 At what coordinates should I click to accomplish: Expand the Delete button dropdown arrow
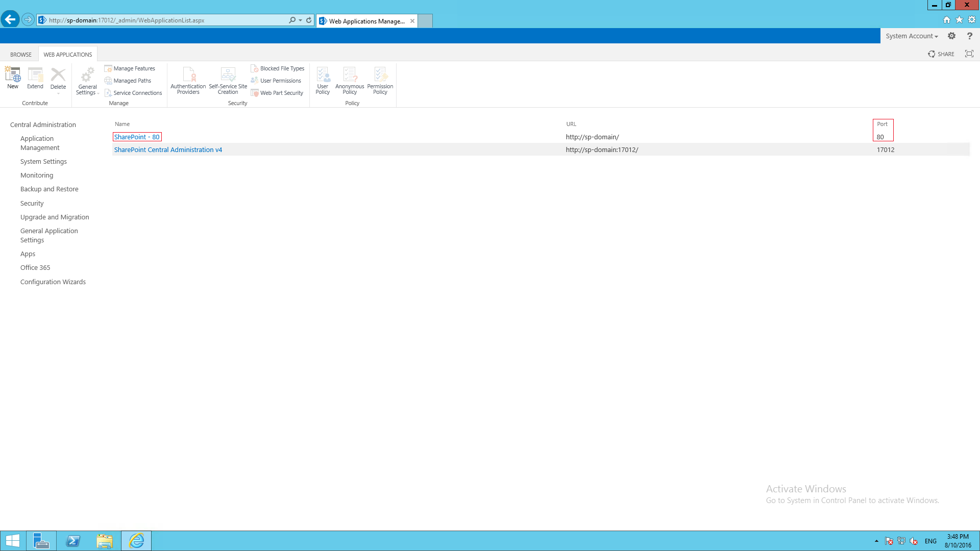[x=58, y=94]
